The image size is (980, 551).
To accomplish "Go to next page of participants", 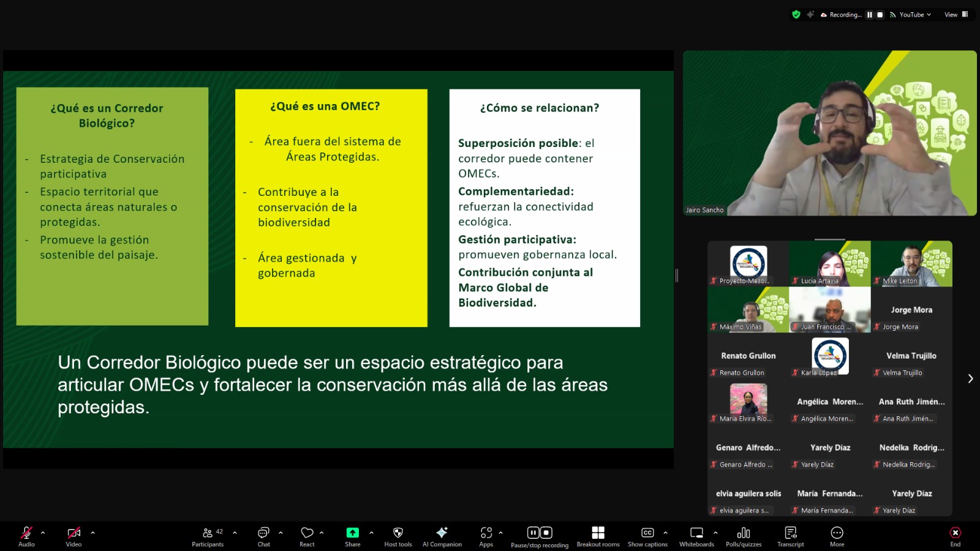I will (970, 378).
